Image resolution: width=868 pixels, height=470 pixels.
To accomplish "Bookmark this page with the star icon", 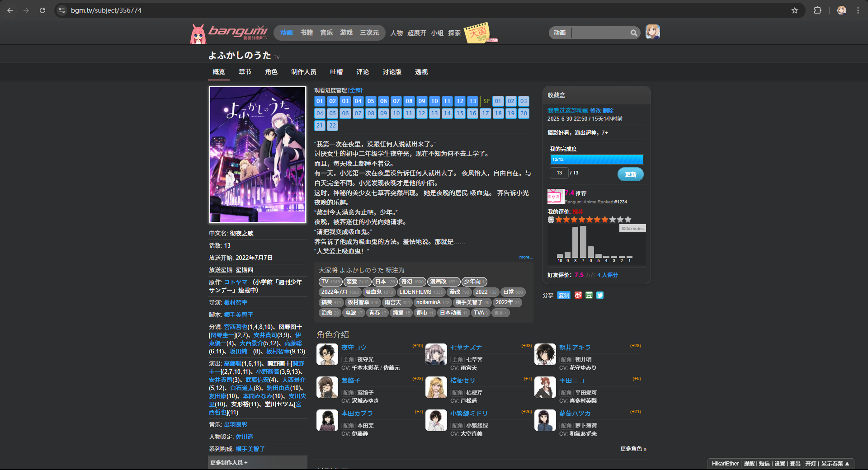I will (x=795, y=10).
